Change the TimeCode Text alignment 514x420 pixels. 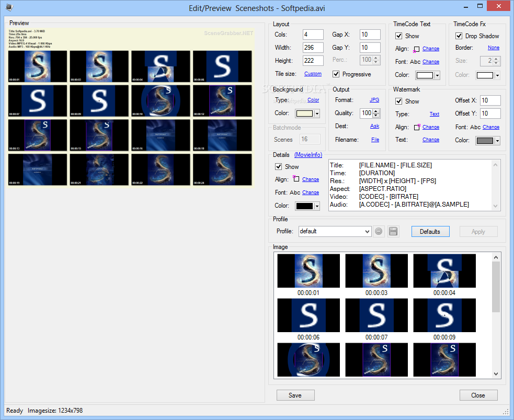[431, 49]
